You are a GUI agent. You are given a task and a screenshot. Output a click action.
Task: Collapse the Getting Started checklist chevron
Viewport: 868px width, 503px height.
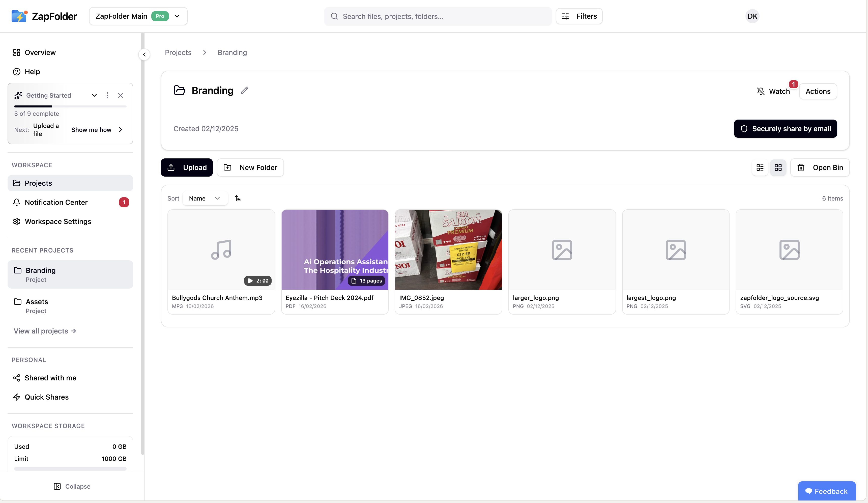pyautogui.click(x=94, y=95)
